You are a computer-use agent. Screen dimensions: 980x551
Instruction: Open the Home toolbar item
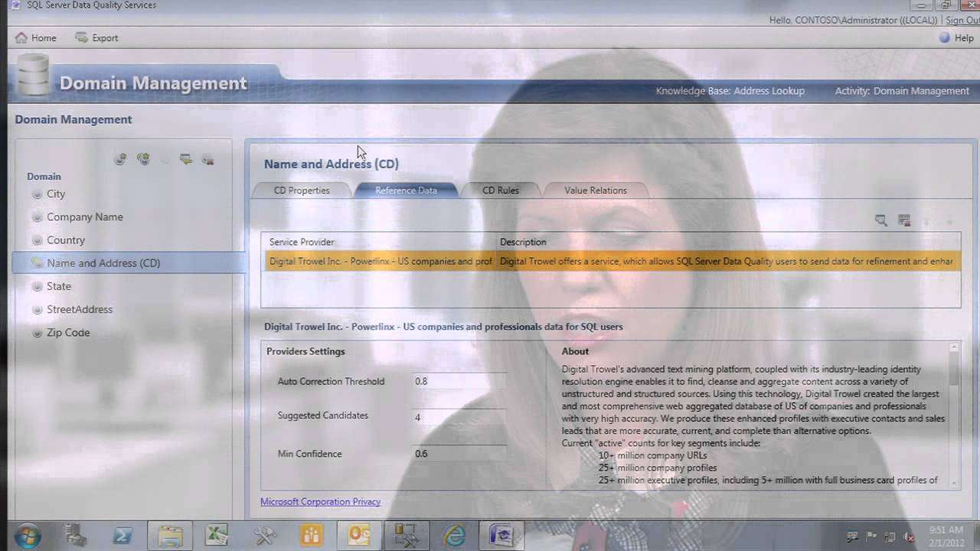(36, 37)
